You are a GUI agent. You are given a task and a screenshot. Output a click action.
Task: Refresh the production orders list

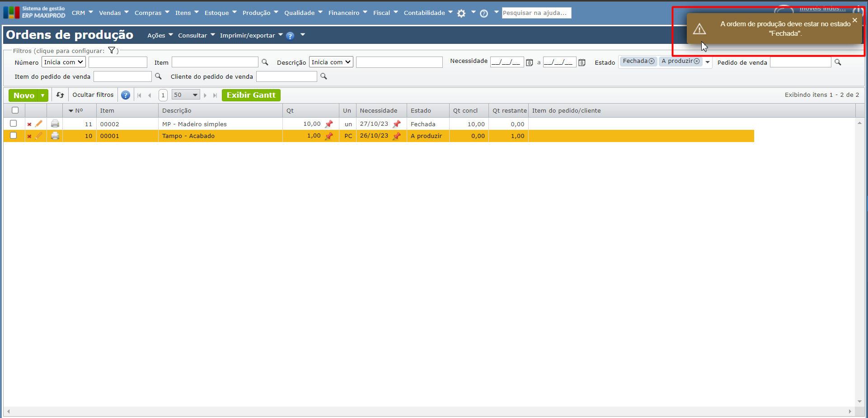(x=60, y=95)
